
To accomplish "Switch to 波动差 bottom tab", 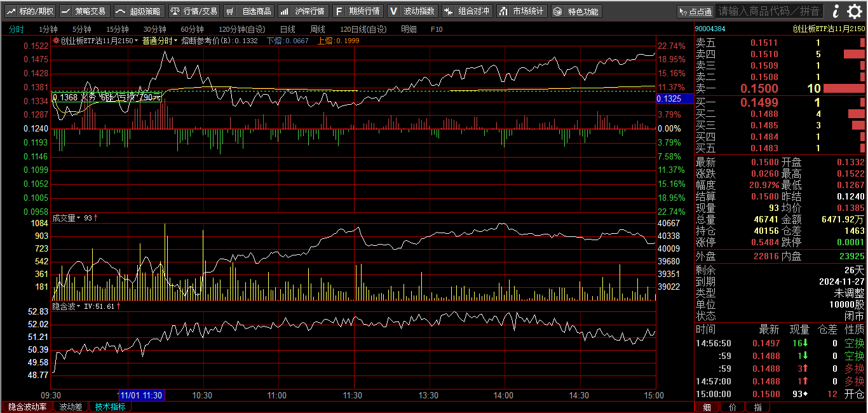I will tap(71, 407).
